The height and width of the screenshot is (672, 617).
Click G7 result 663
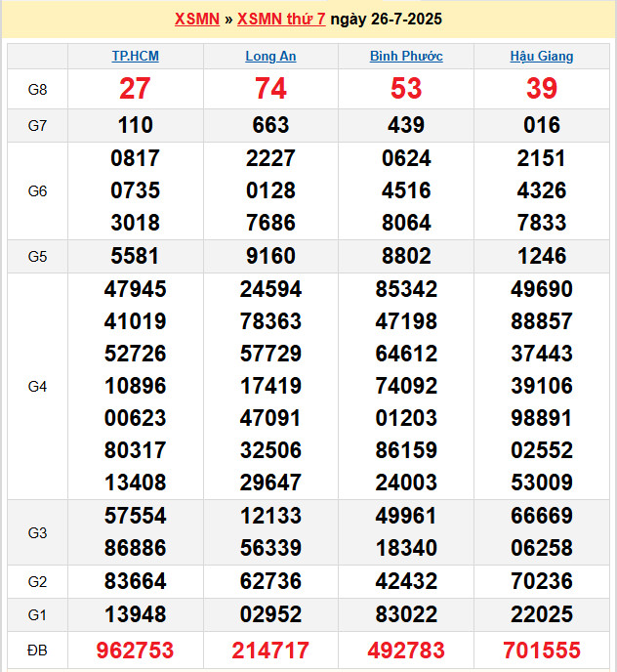pos(270,125)
